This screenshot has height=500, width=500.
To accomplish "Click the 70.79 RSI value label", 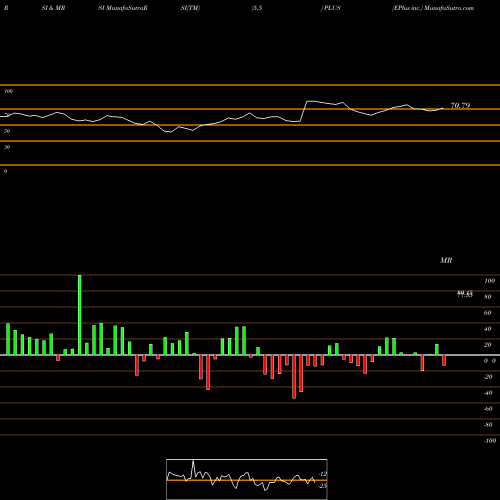I will tap(460, 106).
